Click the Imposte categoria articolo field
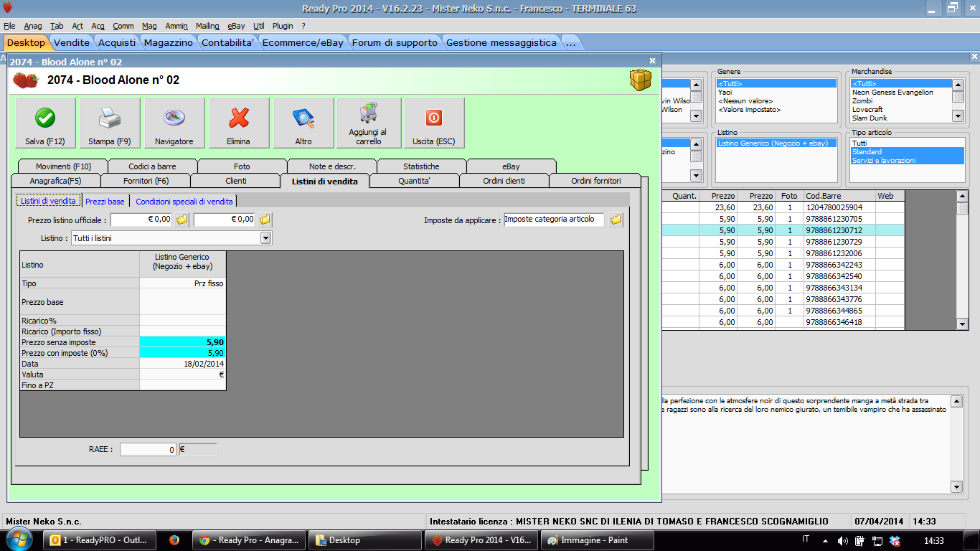Screen dimensions: 980x551 tap(554, 220)
